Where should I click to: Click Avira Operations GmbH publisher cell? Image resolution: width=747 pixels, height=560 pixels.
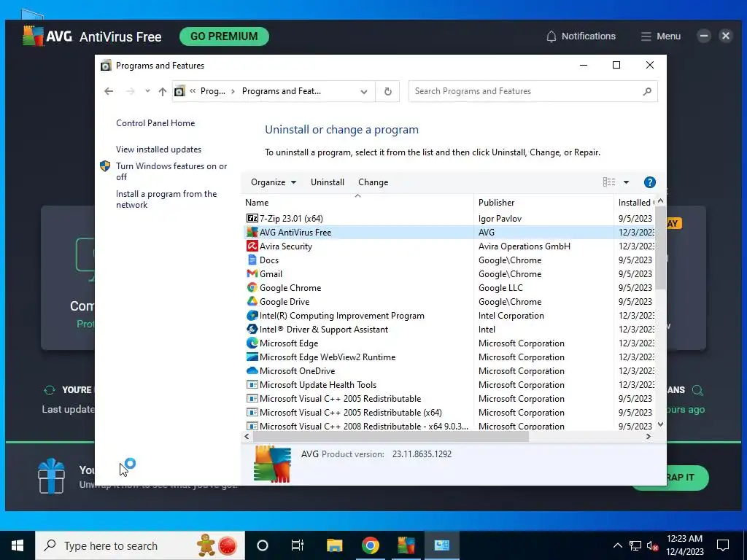(524, 246)
